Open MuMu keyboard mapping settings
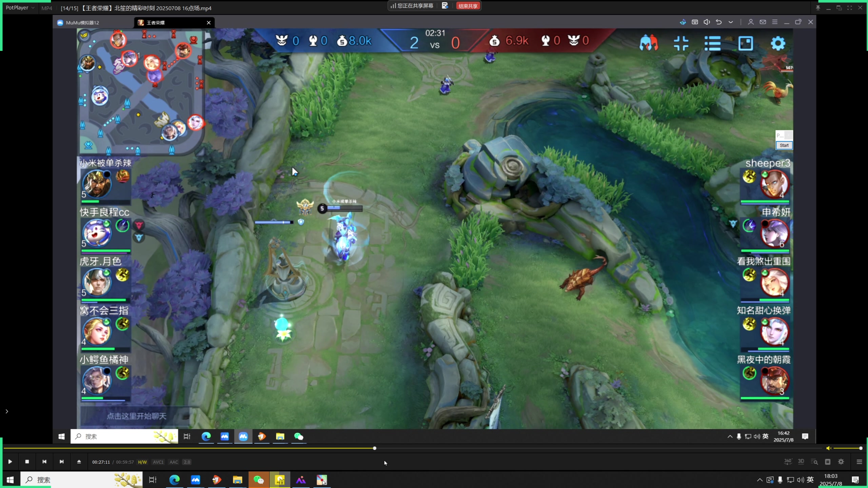868x488 pixels. pyautogui.click(x=695, y=22)
